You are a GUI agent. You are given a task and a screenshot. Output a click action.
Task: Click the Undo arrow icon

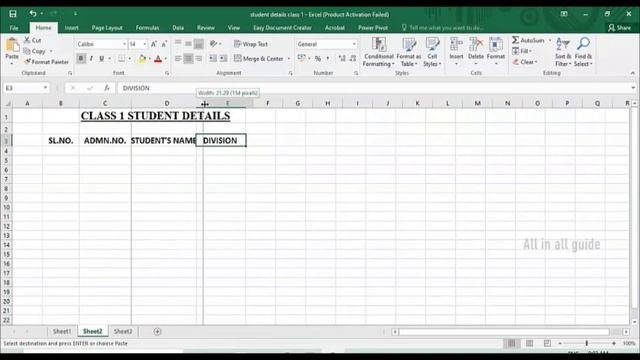click(33, 13)
